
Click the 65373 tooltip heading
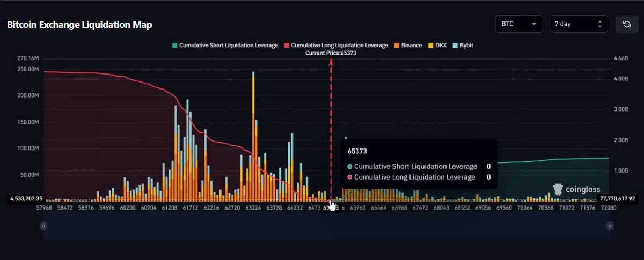356,152
